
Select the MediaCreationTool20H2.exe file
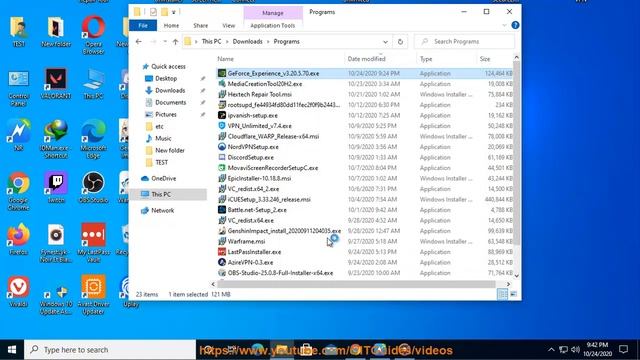265,84
